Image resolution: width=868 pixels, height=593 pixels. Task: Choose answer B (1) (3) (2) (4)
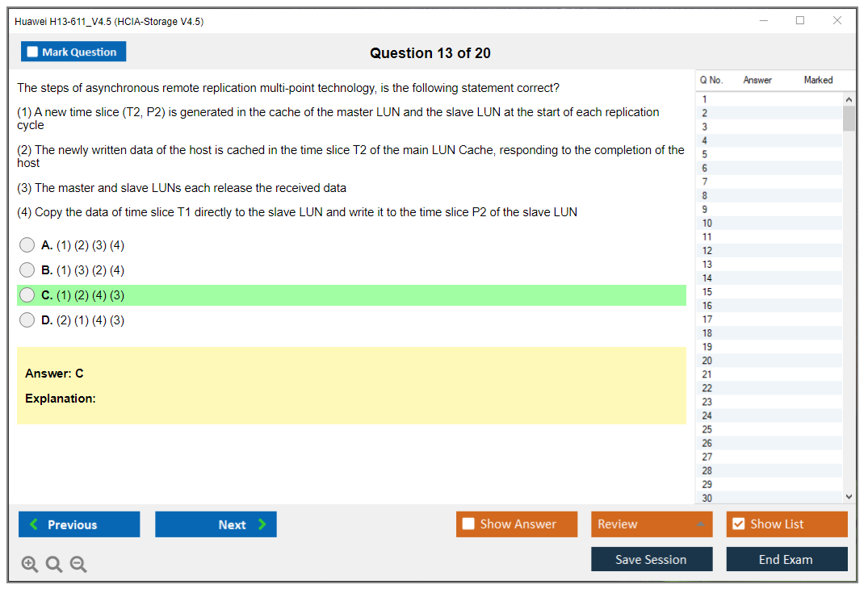click(x=27, y=270)
